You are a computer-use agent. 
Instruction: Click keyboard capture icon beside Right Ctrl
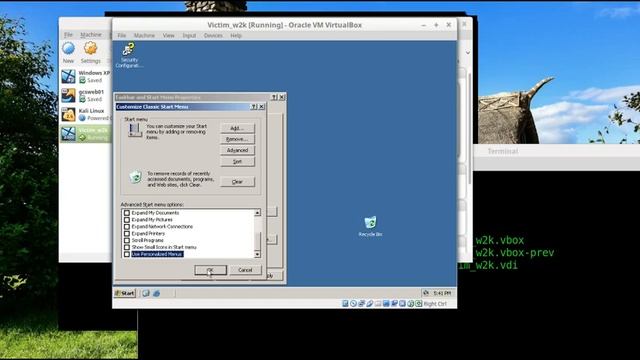(419, 303)
